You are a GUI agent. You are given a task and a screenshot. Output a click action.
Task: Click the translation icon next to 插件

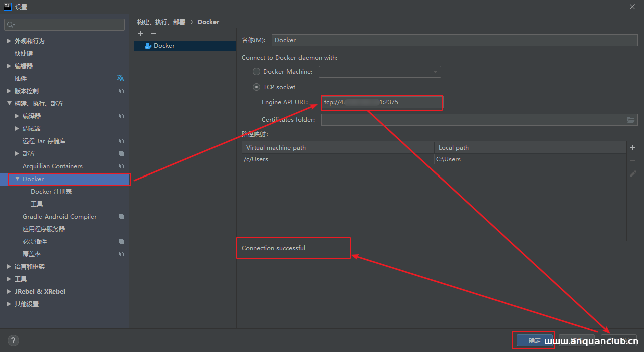tap(121, 78)
